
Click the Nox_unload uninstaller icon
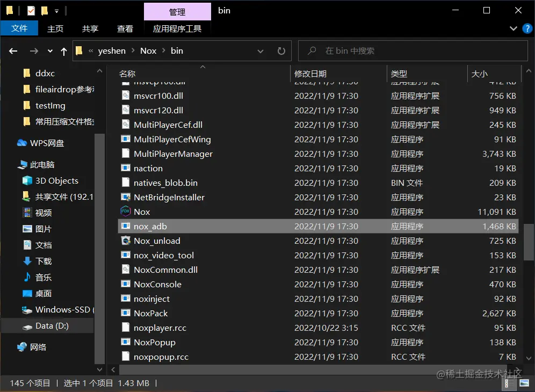[126, 241]
